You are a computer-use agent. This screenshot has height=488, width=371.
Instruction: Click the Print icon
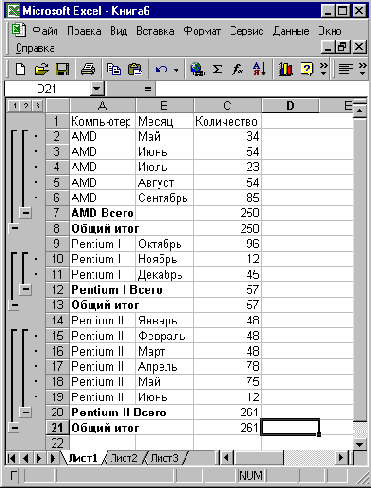pyautogui.click(x=88, y=69)
